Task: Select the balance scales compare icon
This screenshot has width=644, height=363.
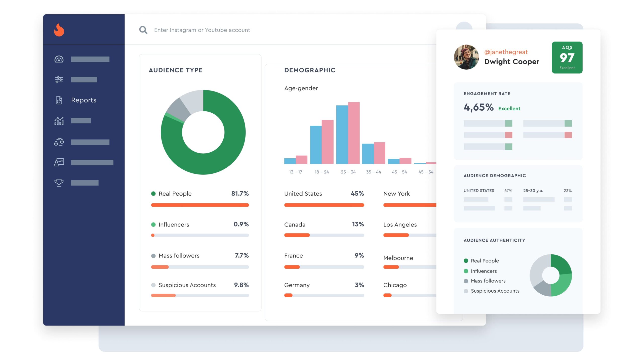Action: [59, 142]
